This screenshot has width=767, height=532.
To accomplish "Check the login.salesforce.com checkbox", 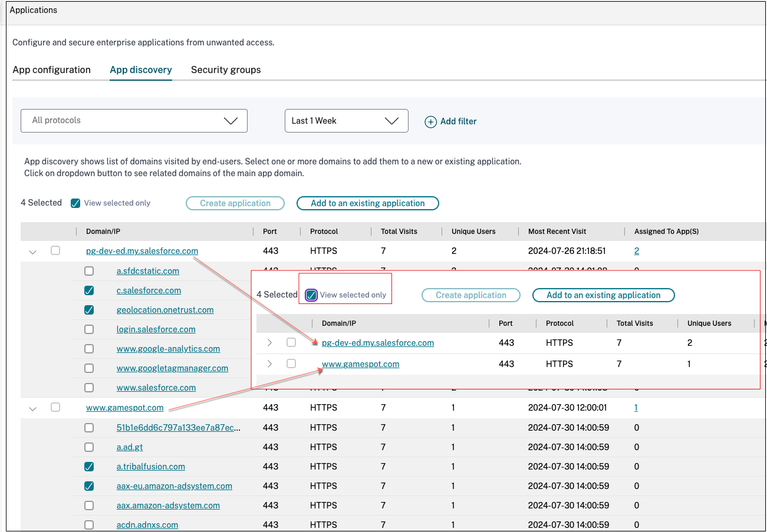I will (x=89, y=329).
